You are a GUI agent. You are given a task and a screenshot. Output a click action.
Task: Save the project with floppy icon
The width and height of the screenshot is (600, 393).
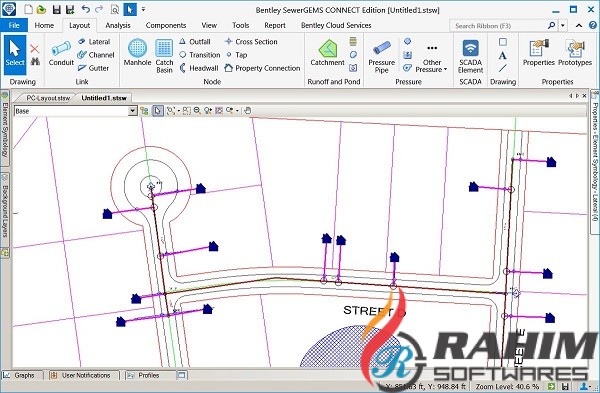point(57,9)
